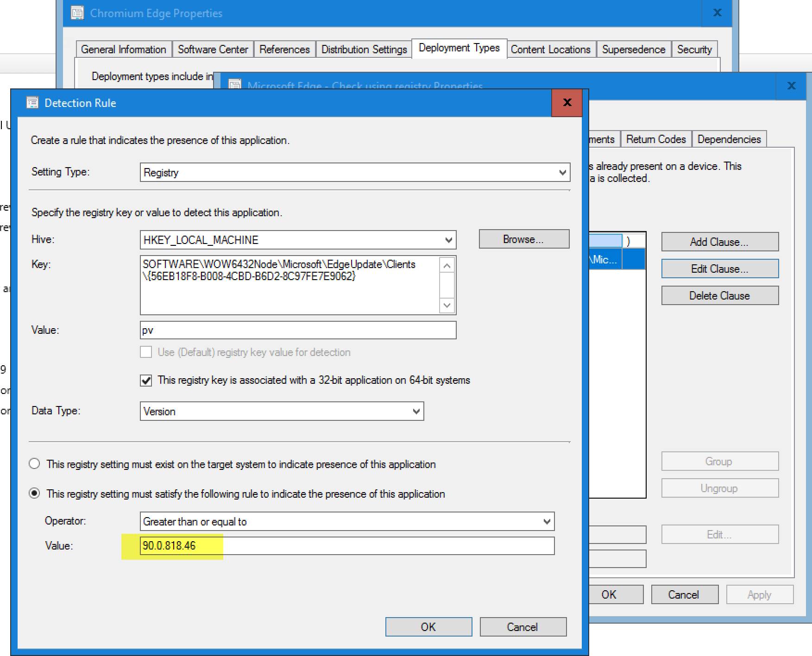This screenshot has height=656, width=812.
Task: Select the registry setting must exist option
Action: coord(34,464)
